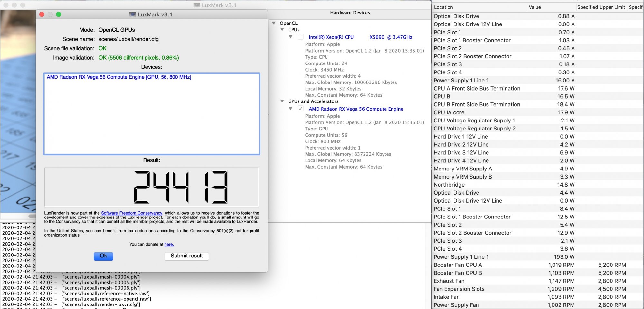Click the Clock: 3460 MHz detail line
The image size is (644, 309).
pyautogui.click(x=324, y=70)
